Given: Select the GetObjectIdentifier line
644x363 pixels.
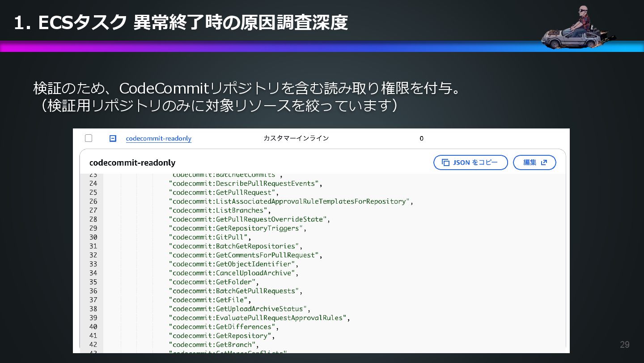Looking at the screenshot, I should [234, 264].
